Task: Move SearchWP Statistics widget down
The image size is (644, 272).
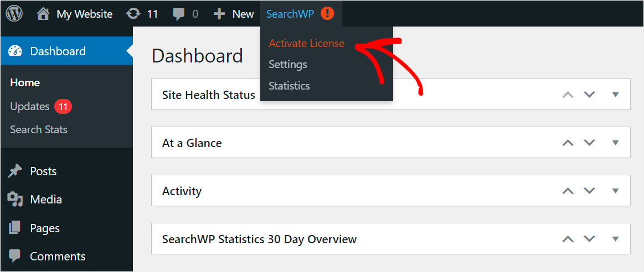Action: click(589, 239)
